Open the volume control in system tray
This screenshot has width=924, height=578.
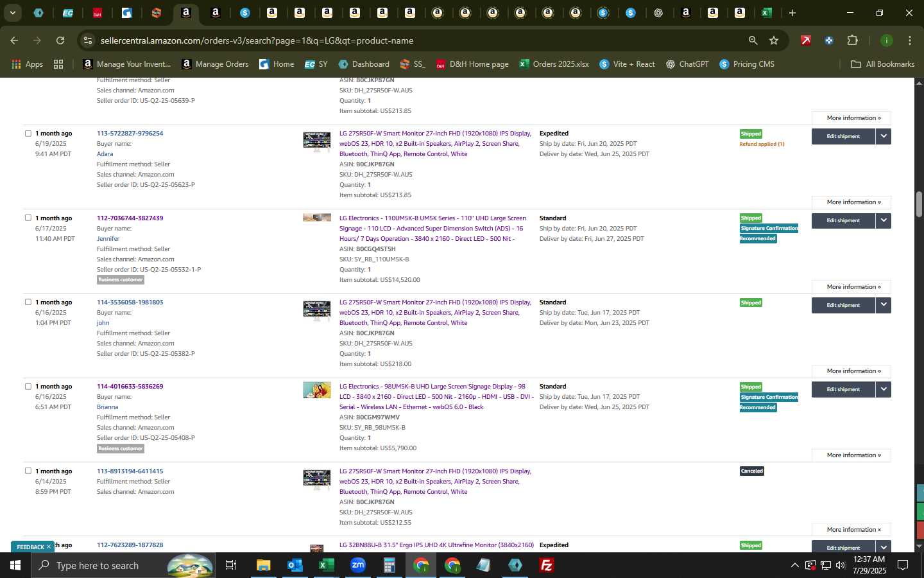click(x=841, y=565)
